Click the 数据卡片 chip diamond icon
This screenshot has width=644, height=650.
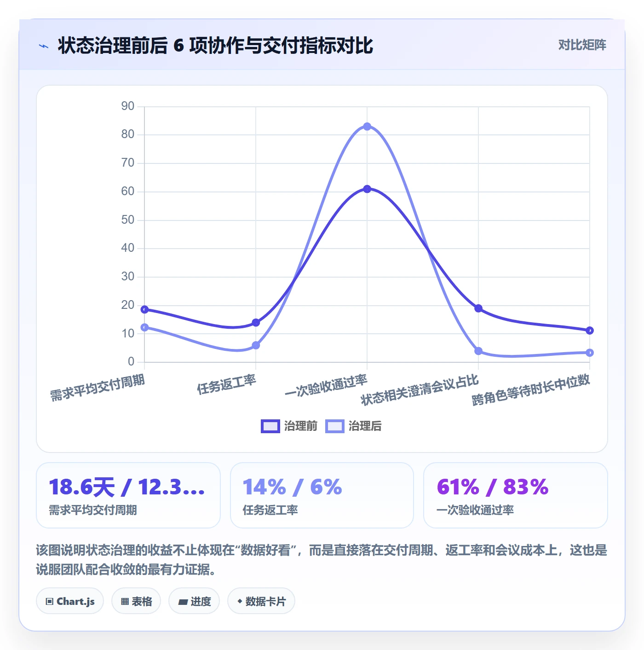click(x=240, y=601)
